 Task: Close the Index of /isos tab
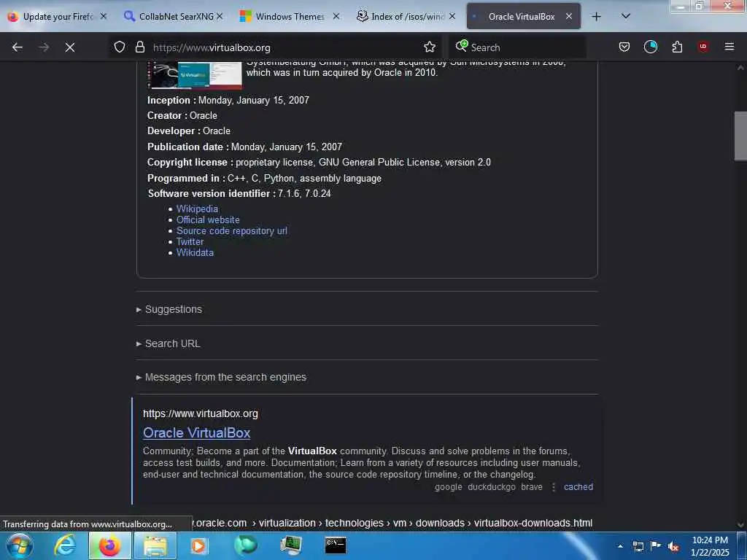[x=452, y=17]
